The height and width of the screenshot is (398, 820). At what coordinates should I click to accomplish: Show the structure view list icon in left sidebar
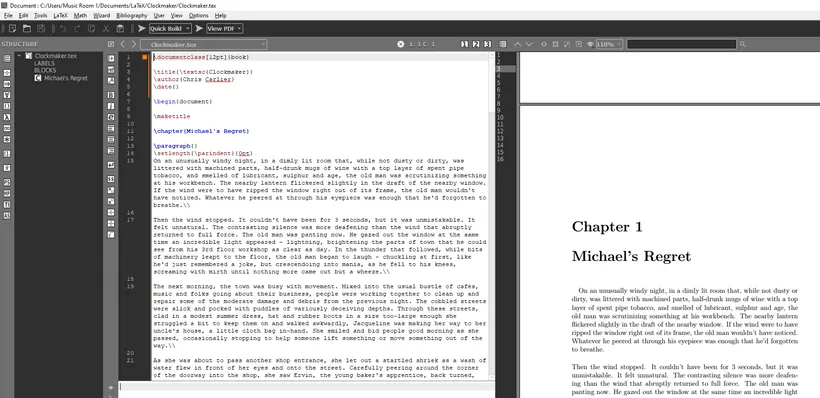pos(7,59)
